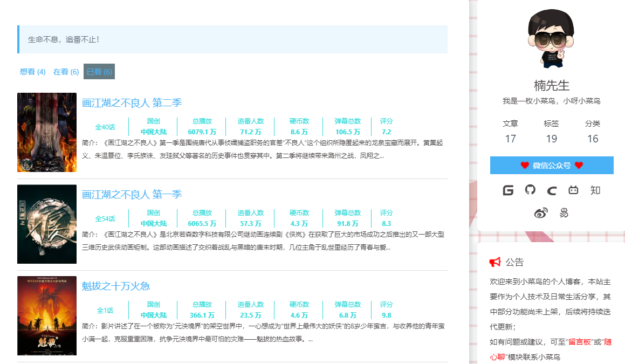
Task: Click the Zhihu 知 icon
Action: [x=595, y=190]
